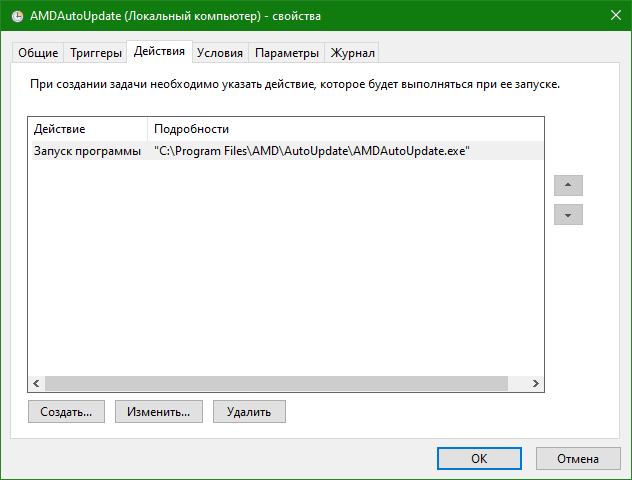The height and width of the screenshot is (480, 632).
Task: Click the Создать... button
Action: (67, 411)
